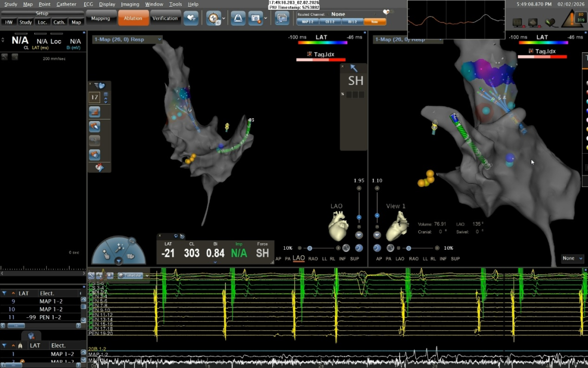Click the Cath. setup button
Viewport: 588px width, 368px height.
59,22
